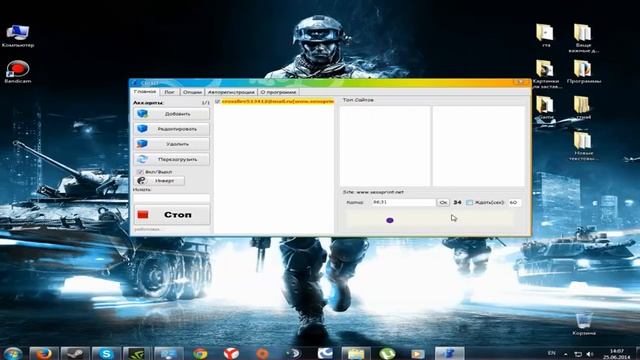640x360 pixels.
Task: Click the taskbar clock showing 25.06.2014
Action: (x=617, y=354)
